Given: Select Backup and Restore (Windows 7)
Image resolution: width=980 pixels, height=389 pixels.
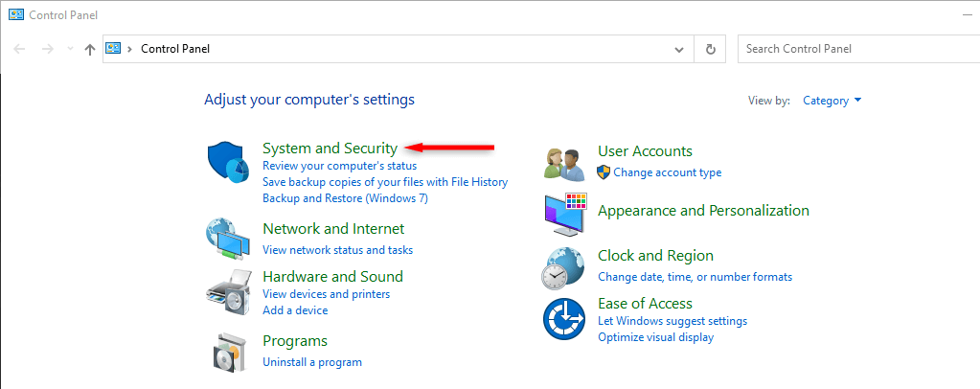Looking at the screenshot, I should click(x=345, y=198).
